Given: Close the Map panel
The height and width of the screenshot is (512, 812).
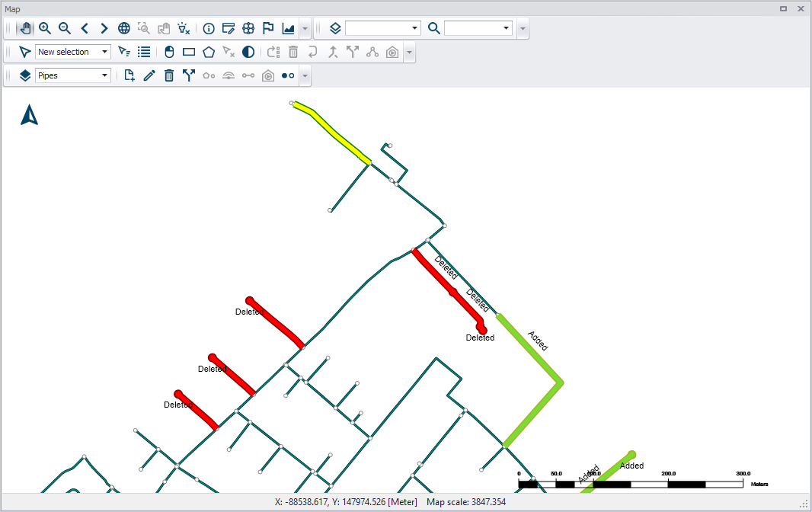Looking at the screenshot, I should coord(801,9).
